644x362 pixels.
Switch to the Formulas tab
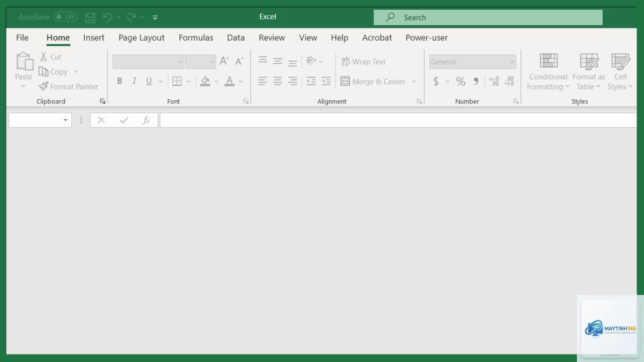coord(196,38)
